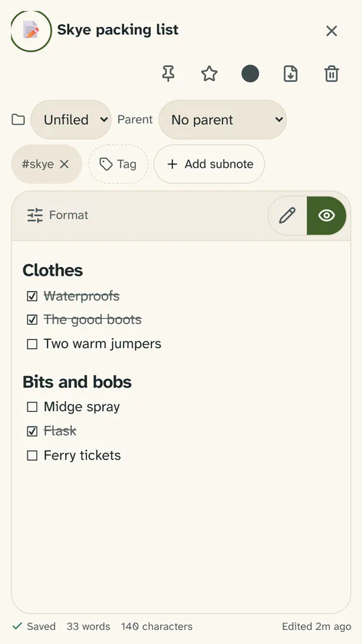The width and height of the screenshot is (362, 644).
Task: Remove the #skye tag with its X
Action: [64, 164]
